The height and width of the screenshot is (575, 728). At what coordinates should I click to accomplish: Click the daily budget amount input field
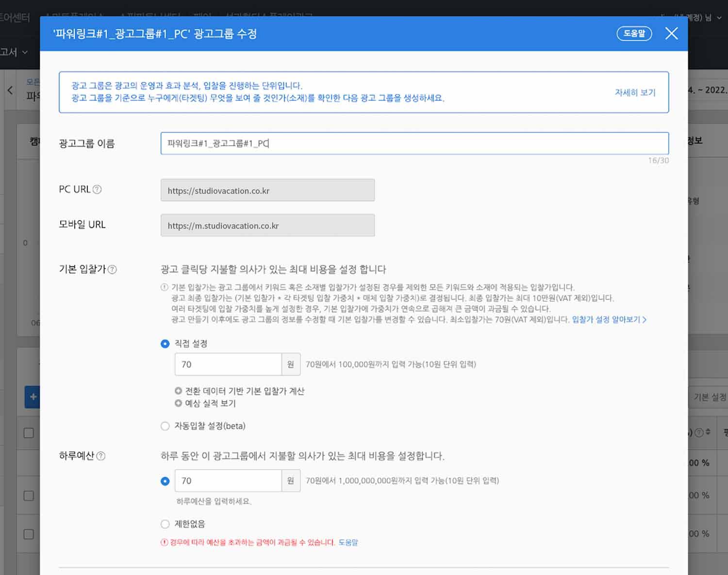[228, 481]
